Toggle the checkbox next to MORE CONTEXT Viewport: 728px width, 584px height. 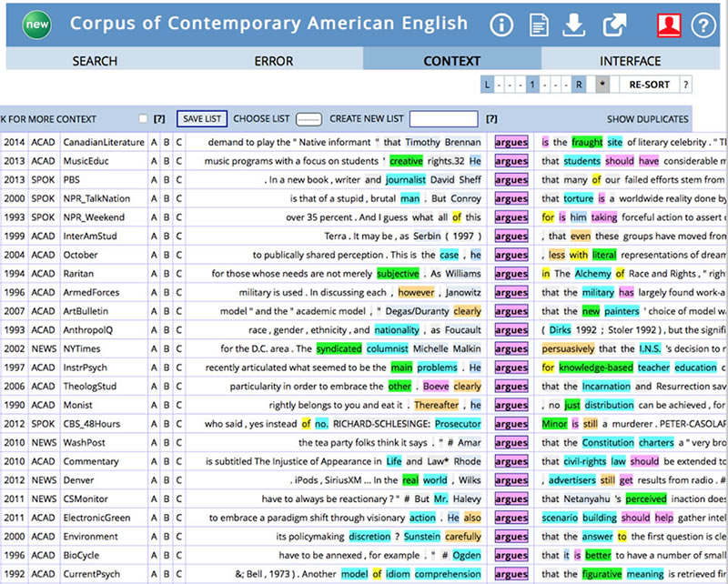point(143,119)
